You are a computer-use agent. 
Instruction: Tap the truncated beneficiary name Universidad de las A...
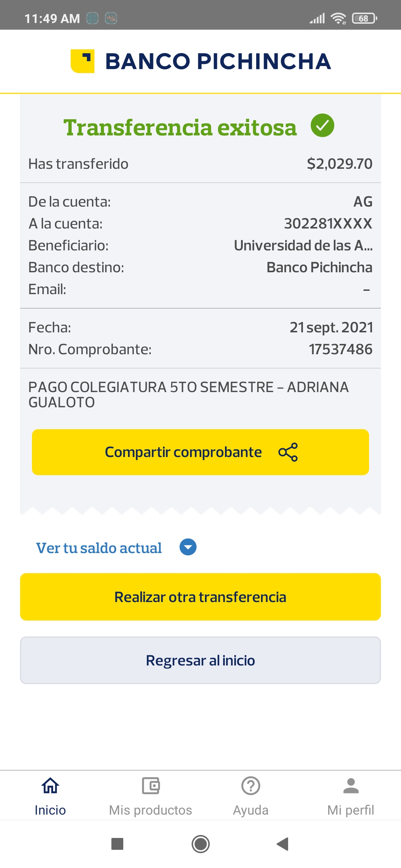pyautogui.click(x=303, y=246)
